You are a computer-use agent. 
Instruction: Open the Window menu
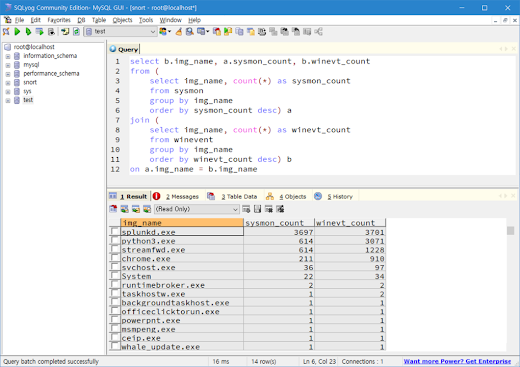point(170,20)
